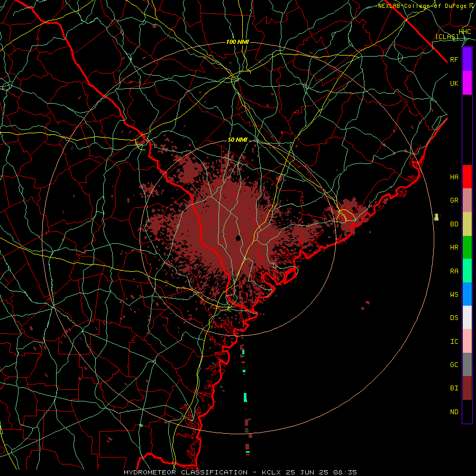Click the 08:35 timestamp
Image resolution: width=476 pixels, height=476 pixels.
coord(344,472)
